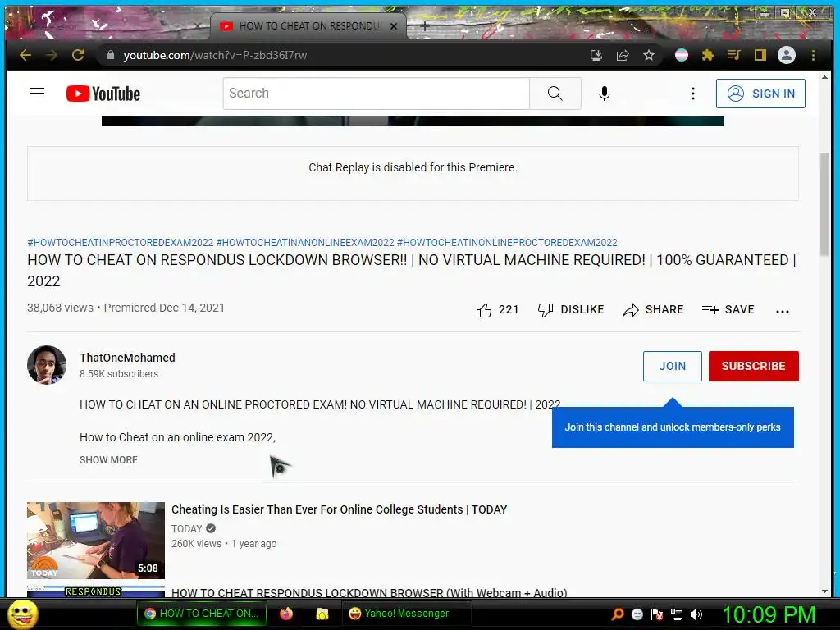
Task: Like the video with thumbs up
Action: coord(496,309)
